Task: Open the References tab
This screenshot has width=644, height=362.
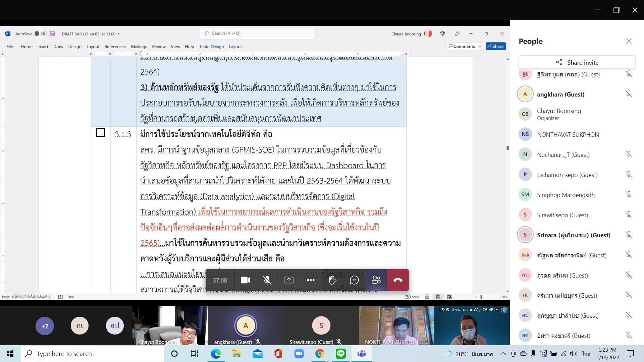Action: point(115,47)
